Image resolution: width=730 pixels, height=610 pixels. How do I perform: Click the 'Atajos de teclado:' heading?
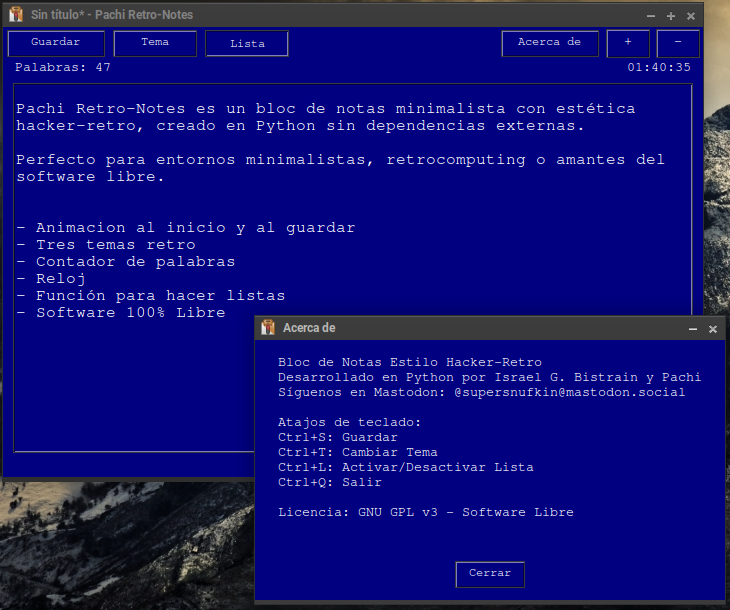(349, 422)
